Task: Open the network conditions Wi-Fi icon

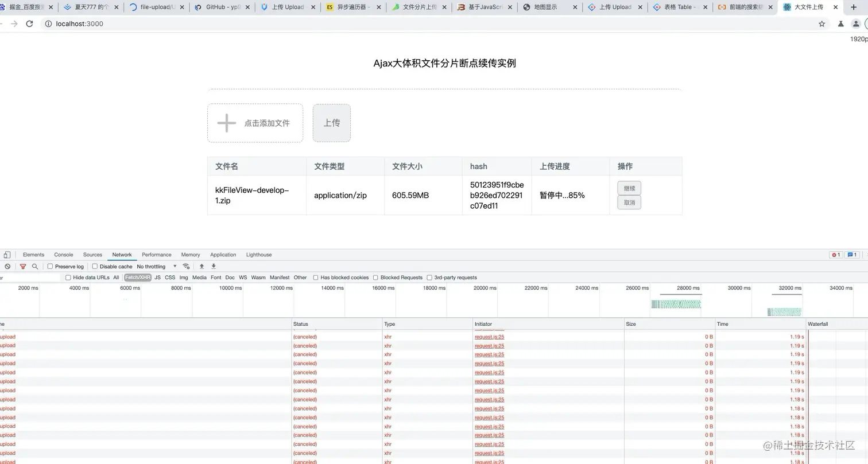Action: point(186,267)
